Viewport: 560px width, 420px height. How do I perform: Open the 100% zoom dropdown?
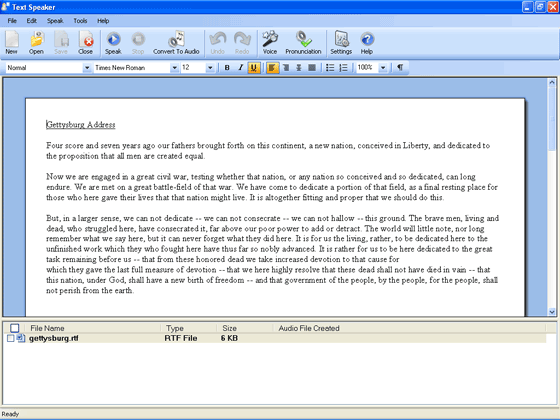pos(383,68)
